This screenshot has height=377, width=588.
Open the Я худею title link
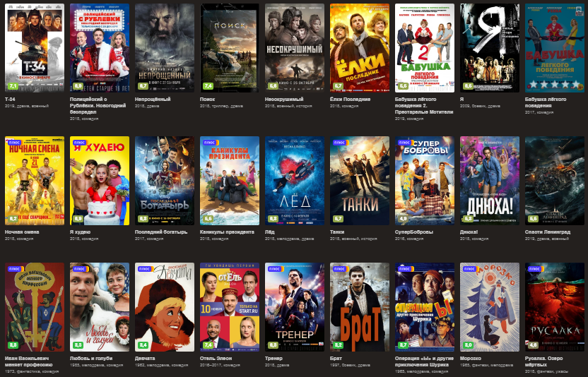(x=81, y=232)
